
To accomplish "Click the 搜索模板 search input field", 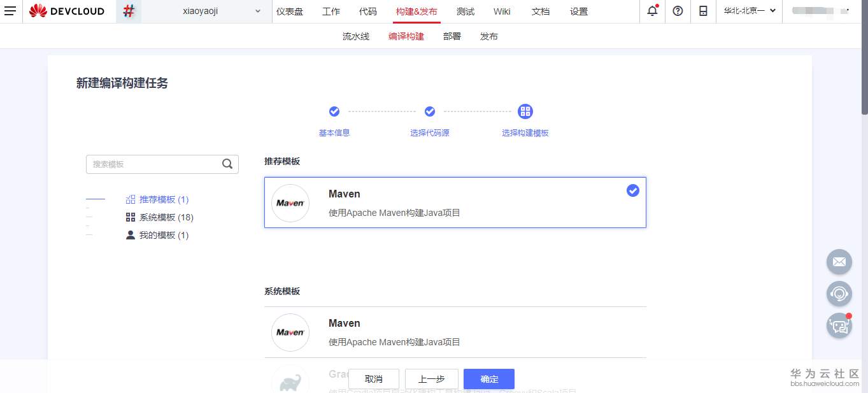I will click(156, 164).
